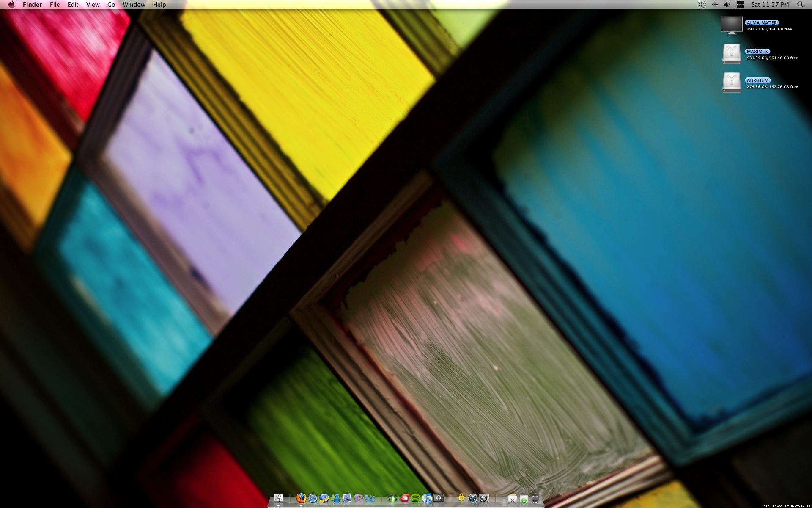This screenshot has width=812, height=508.
Task: Open the File menu
Action: coord(55,5)
